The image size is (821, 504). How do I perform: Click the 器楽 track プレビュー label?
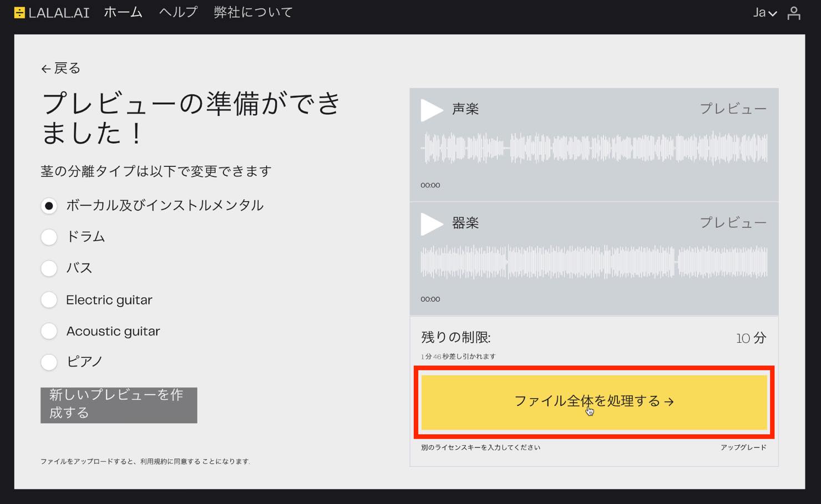pos(733,223)
